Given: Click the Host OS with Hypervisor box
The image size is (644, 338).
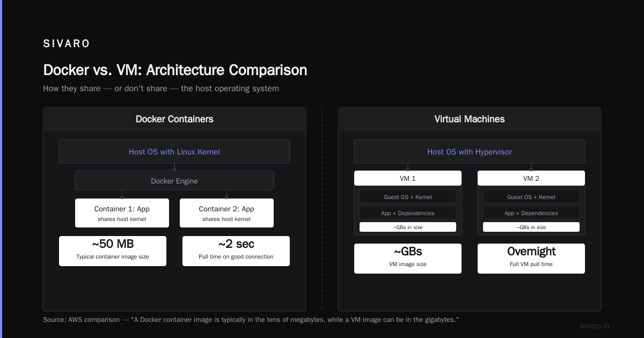Looking at the screenshot, I should [x=470, y=151].
